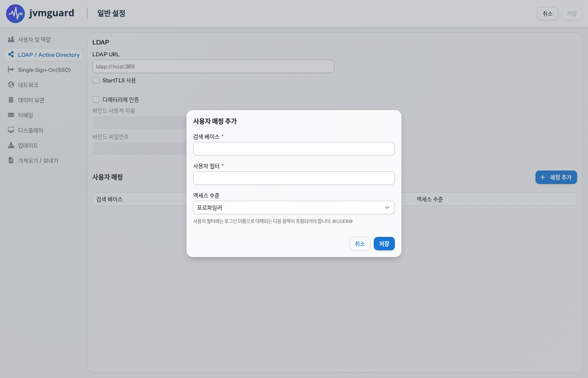Open the 액세스 수준 dropdown in dialog

[294, 207]
